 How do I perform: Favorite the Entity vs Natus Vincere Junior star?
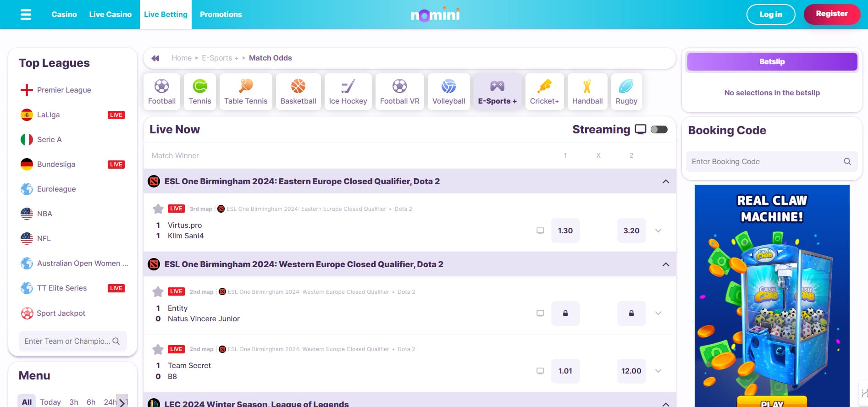(x=158, y=292)
